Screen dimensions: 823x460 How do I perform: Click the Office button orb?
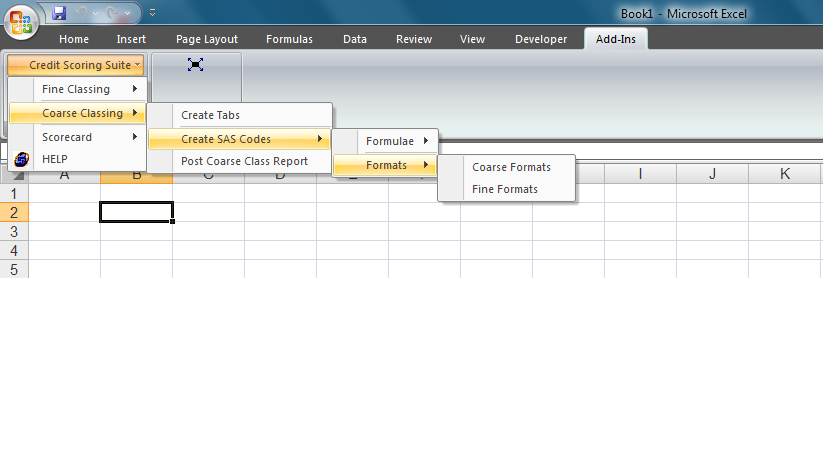pyautogui.click(x=21, y=23)
